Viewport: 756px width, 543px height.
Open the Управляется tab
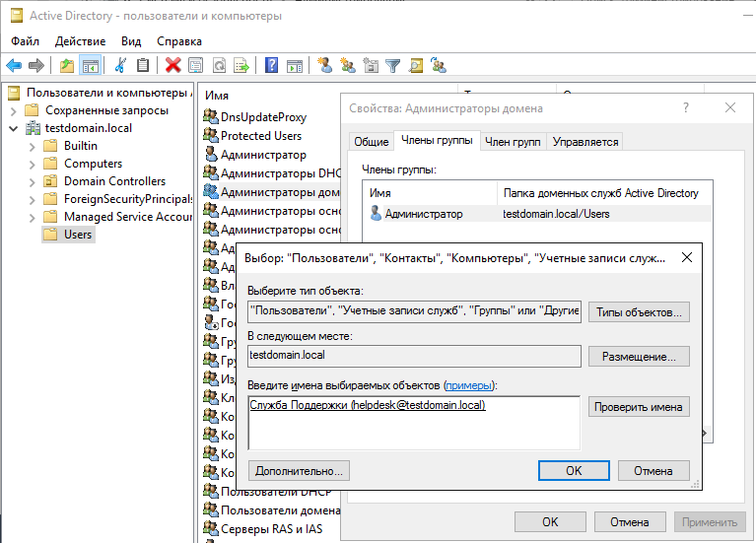pyautogui.click(x=585, y=142)
